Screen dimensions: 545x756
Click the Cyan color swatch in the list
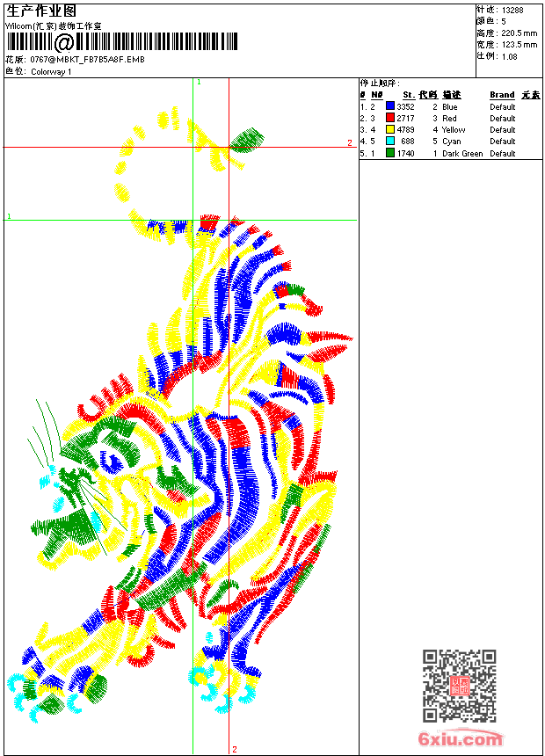(390, 141)
